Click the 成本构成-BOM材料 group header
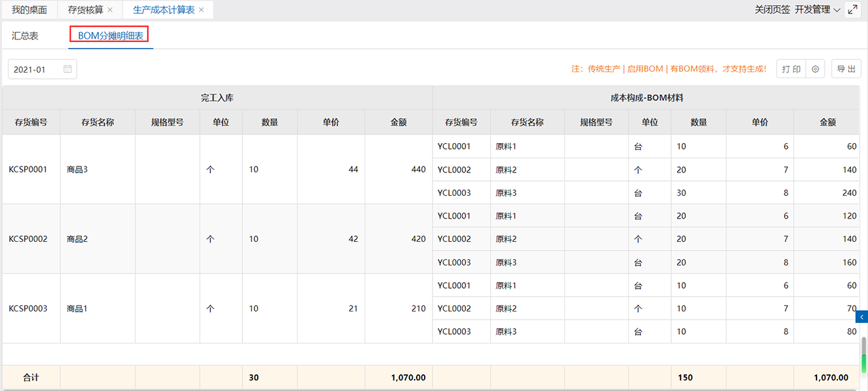The height and width of the screenshot is (391, 868). pyautogui.click(x=646, y=98)
